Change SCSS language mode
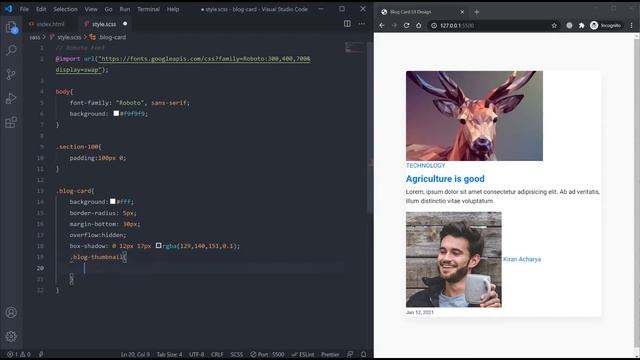640x360 pixels. [x=236, y=354]
